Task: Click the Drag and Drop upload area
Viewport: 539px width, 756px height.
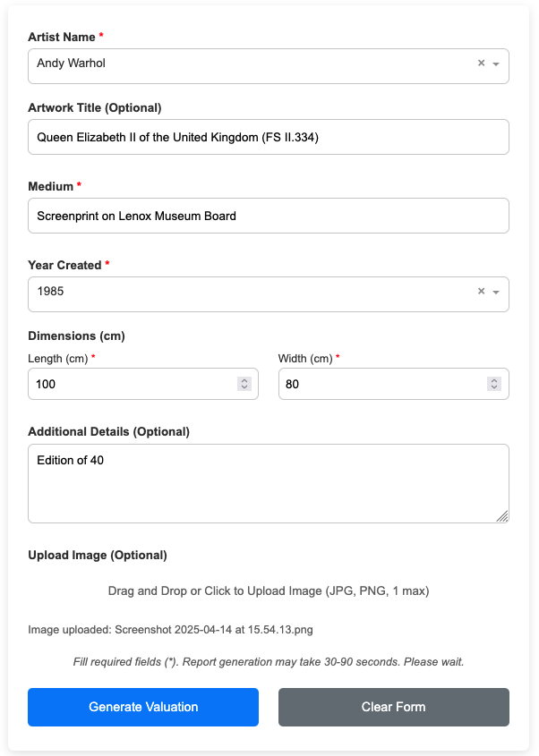Action: click(269, 590)
